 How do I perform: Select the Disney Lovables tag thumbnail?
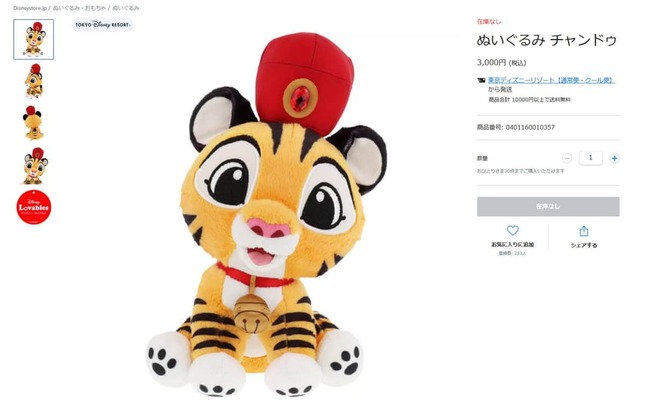[34, 207]
